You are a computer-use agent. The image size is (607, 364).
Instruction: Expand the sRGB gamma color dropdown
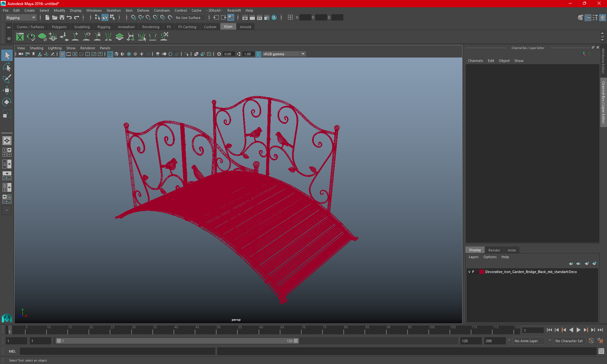pyautogui.click(x=303, y=54)
